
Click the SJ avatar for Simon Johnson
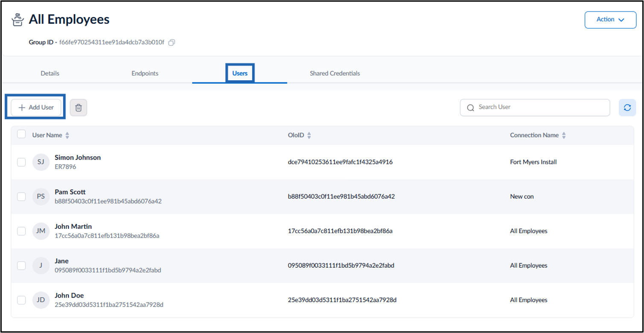(x=41, y=162)
